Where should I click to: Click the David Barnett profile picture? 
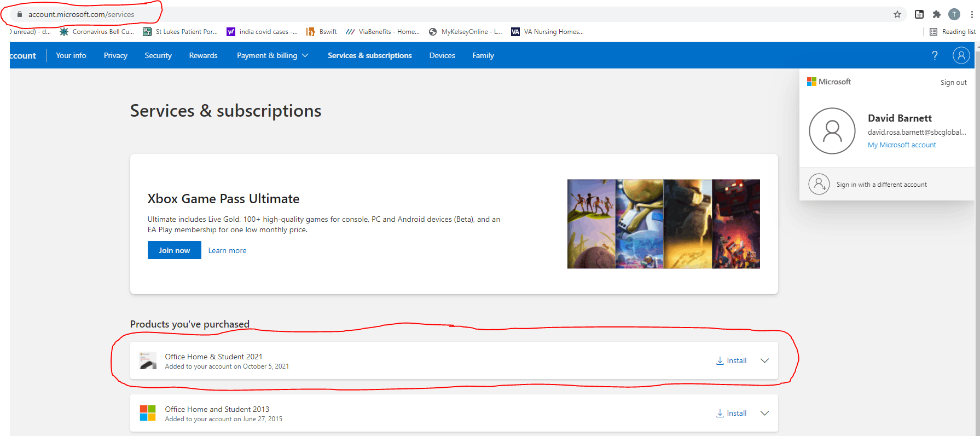pyautogui.click(x=832, y=131)
